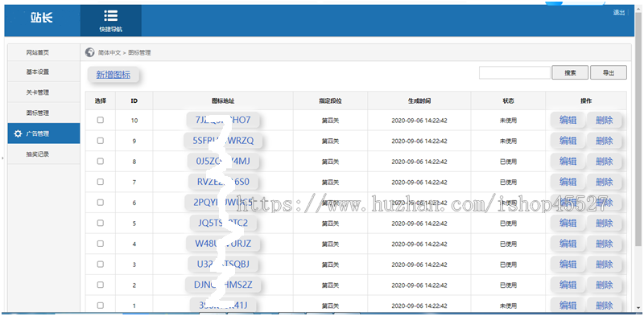
Task: Tick the checkbox for ID 5
Action: [100, 223]
